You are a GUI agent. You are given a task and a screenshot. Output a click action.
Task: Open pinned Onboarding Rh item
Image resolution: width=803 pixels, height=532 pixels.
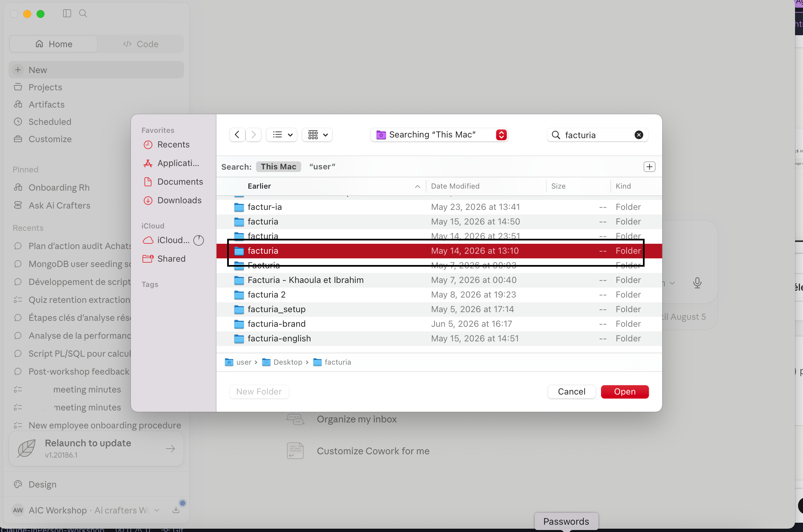70,188
